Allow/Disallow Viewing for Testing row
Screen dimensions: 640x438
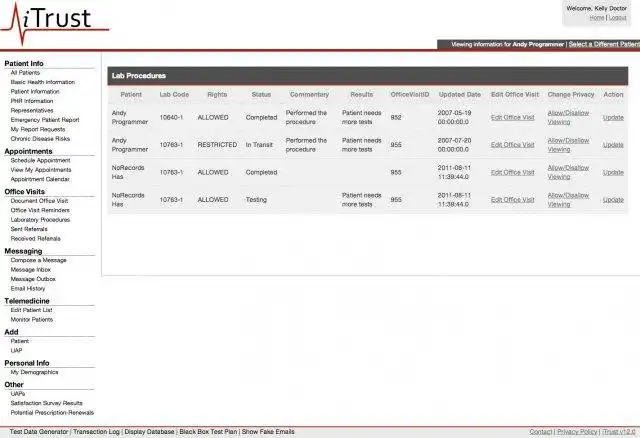(x=568, y=200)
